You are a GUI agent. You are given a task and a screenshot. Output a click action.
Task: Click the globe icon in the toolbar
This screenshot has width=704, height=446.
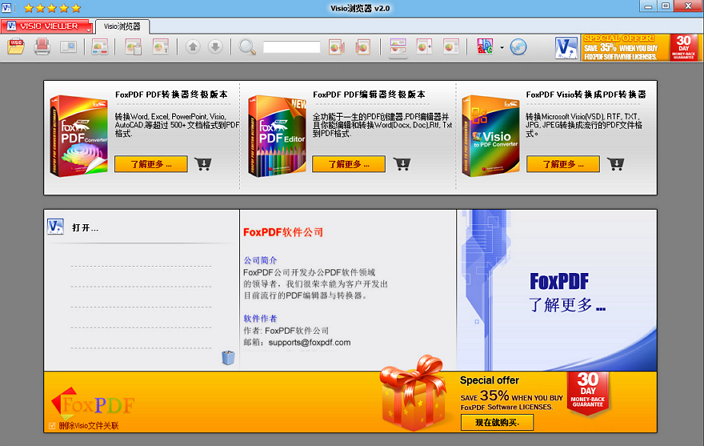click(519, 47)
